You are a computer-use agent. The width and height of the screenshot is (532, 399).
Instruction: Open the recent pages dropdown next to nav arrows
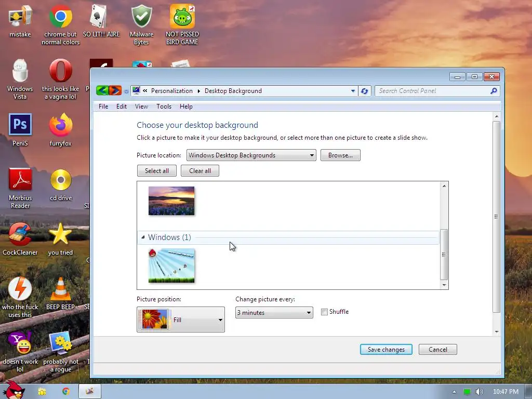pyautogui.click(x=126, y=91)
